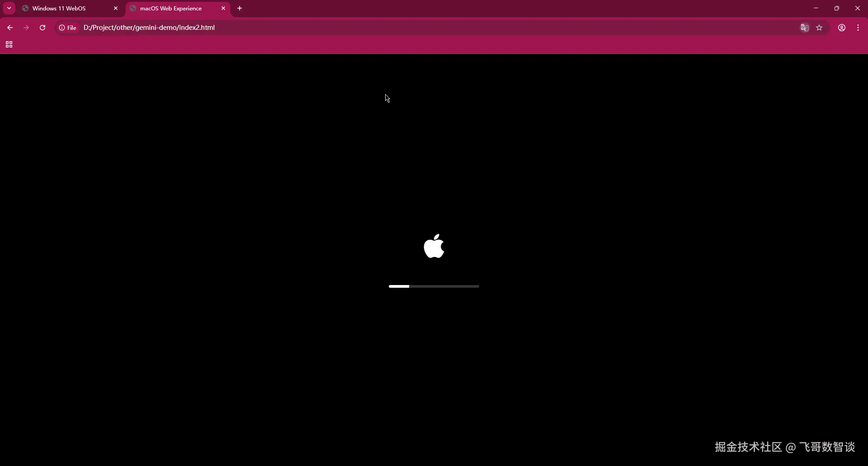This screenshot has height=466, width=868.
Task: Close the macOS Web Experience tab
Action: (223, 8)
